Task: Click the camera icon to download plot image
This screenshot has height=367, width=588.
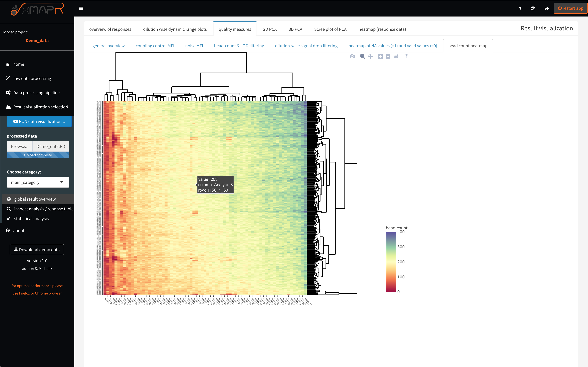Action: (352, 56)
